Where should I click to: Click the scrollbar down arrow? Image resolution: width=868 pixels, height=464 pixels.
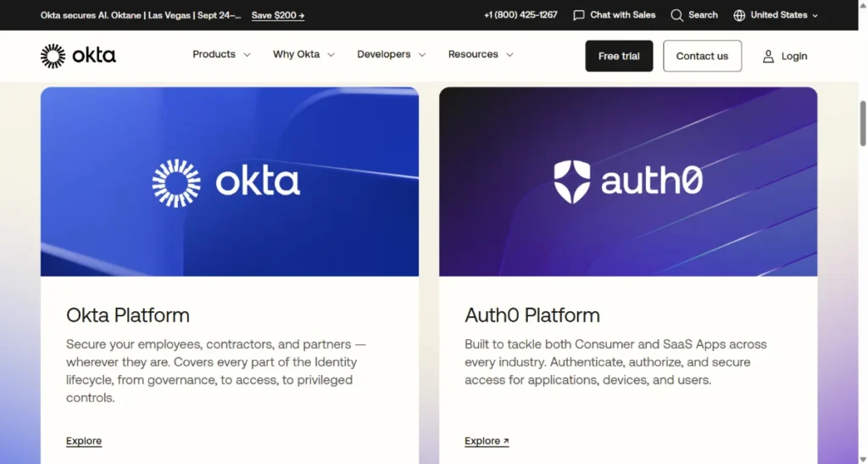tap(862, 459)
